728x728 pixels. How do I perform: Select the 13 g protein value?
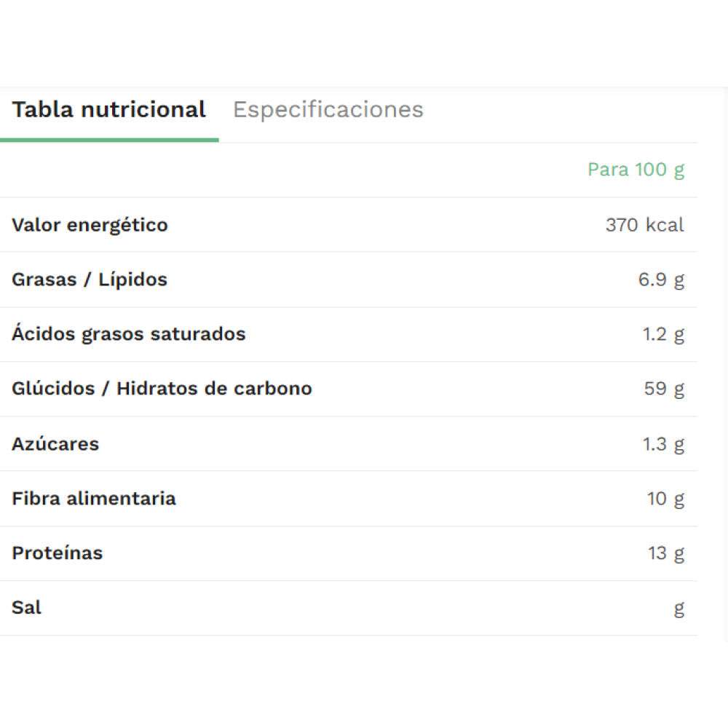tap(666, 553)
